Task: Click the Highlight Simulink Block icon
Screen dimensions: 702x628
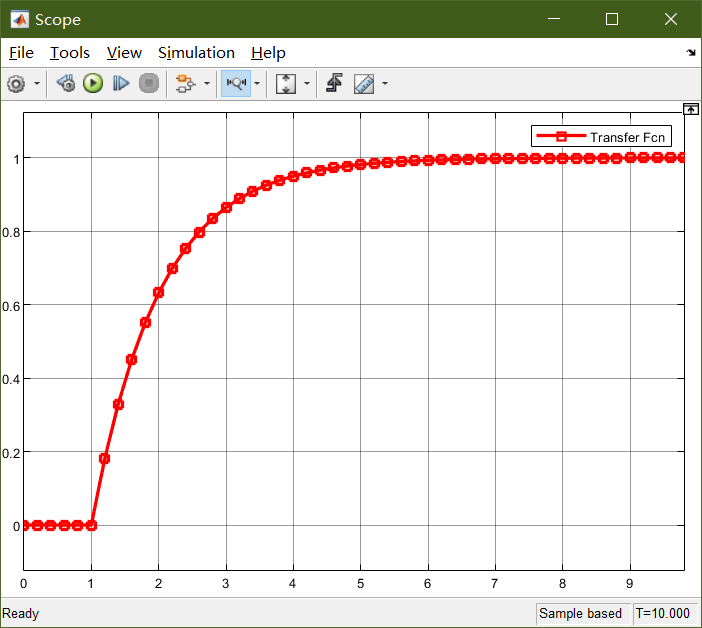Action: click(x=184, y=84)
